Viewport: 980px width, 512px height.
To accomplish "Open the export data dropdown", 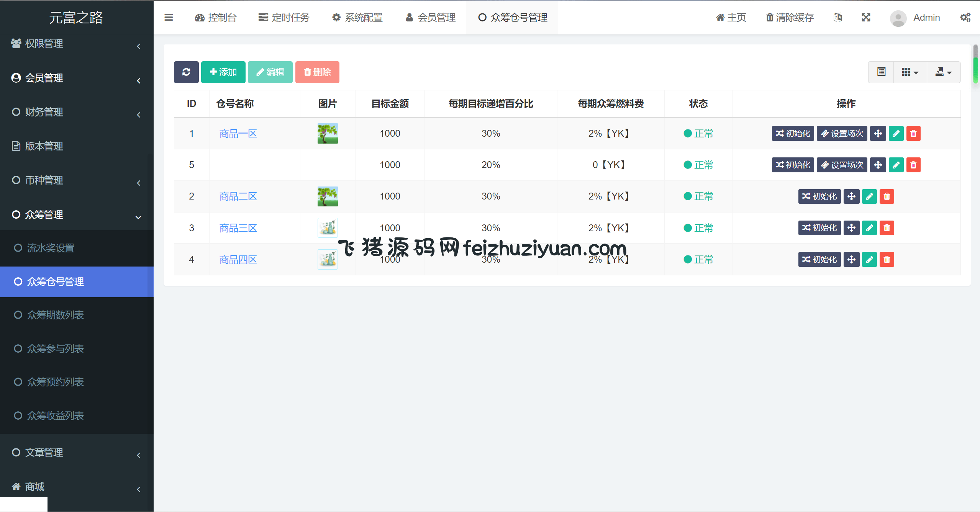I will tap(943, 72).
